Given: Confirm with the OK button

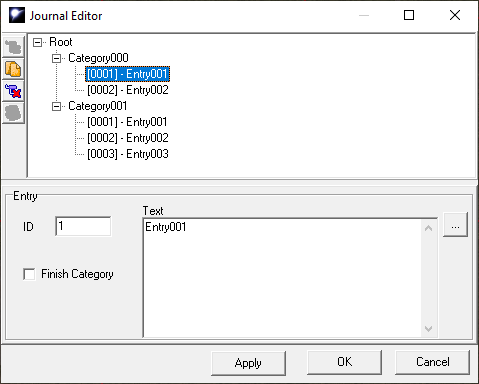Looking at the screenshot, I should (x=344, y=362).
